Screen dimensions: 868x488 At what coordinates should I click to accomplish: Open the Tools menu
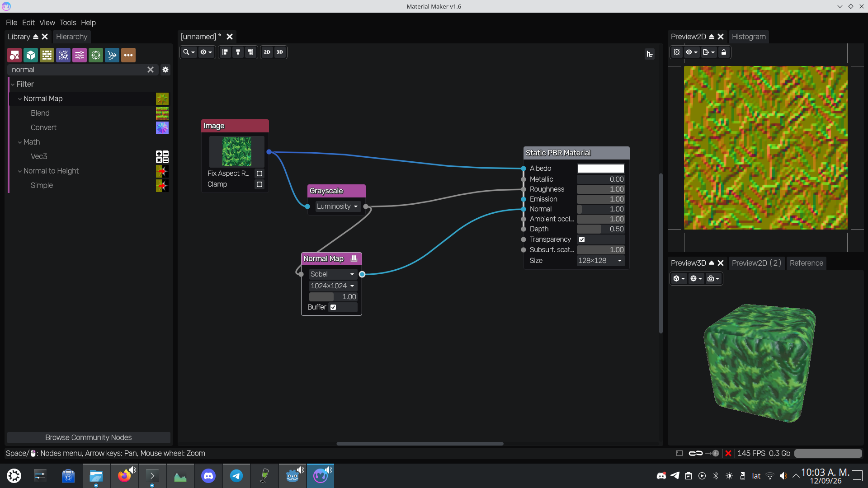click(x=68, y=23)
